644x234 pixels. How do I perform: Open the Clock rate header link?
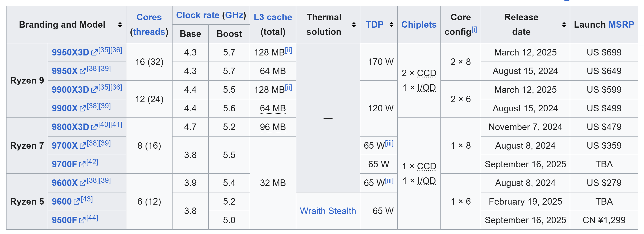pyautogui.click(x=197, y=15)
